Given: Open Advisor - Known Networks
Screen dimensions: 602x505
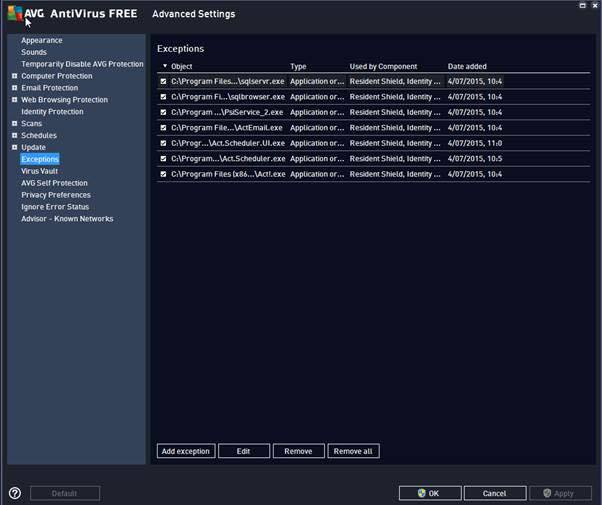Looking at the screenshot, I should click(67, 219).
